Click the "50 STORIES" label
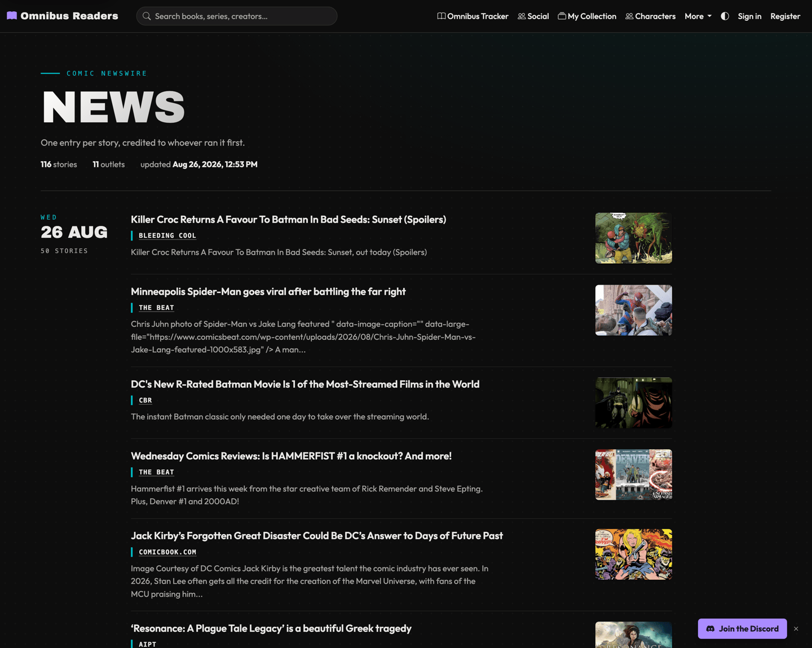The height and width of the screenshot is (648, 812). [64, 251]
